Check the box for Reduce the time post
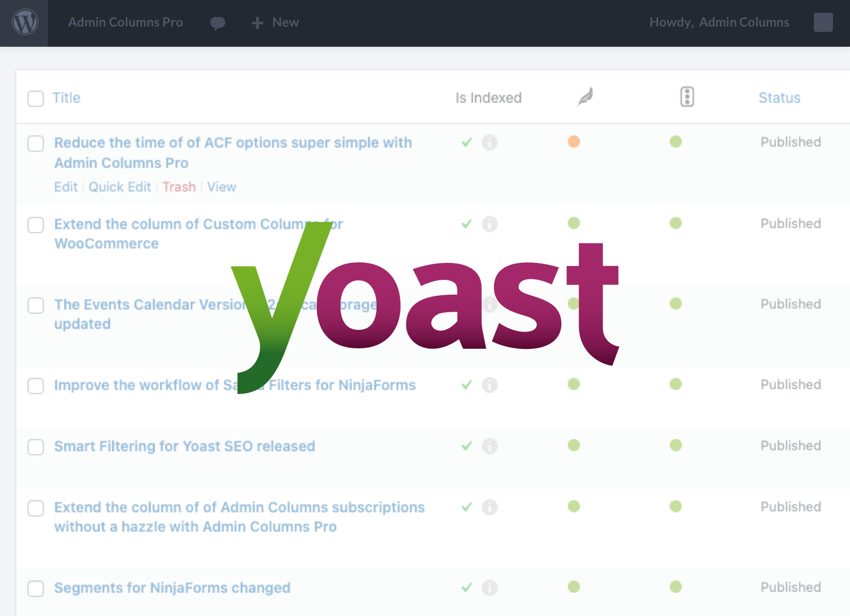The height and width of the screenshot is (616, 850). 36,143
